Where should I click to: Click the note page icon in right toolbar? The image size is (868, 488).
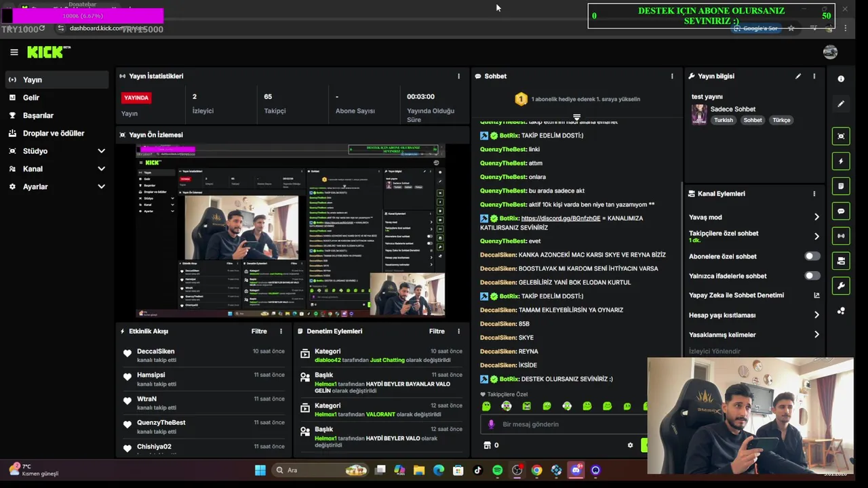(841, 186)
